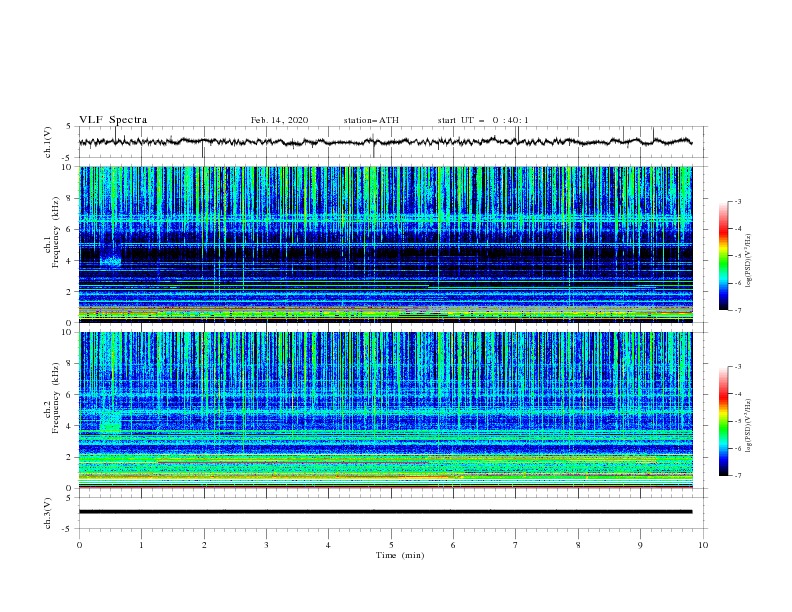Viewport: 792px width, 612px height.
Task: Click the "-5" tick on ch.1 color bar
Action: point(738,256)
